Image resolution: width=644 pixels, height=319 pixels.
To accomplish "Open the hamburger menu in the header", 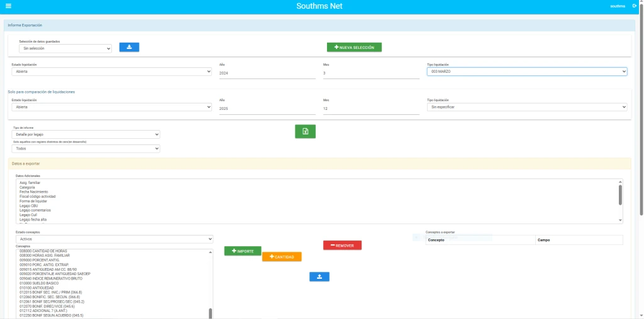I will pyautogui.click(x=8, y=6).
